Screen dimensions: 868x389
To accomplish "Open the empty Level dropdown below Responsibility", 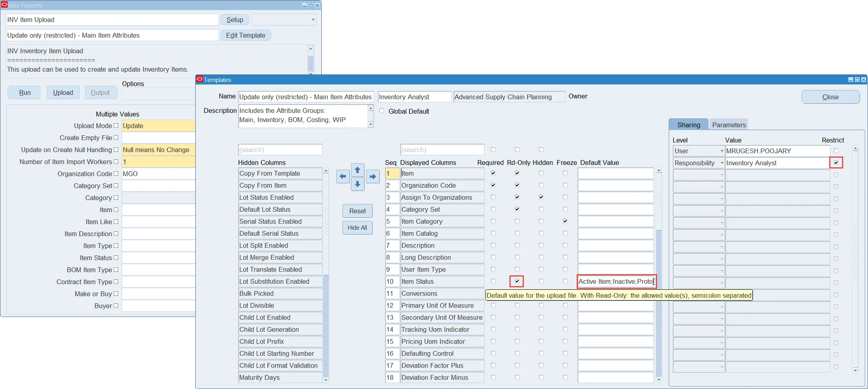I will [699, 175].
